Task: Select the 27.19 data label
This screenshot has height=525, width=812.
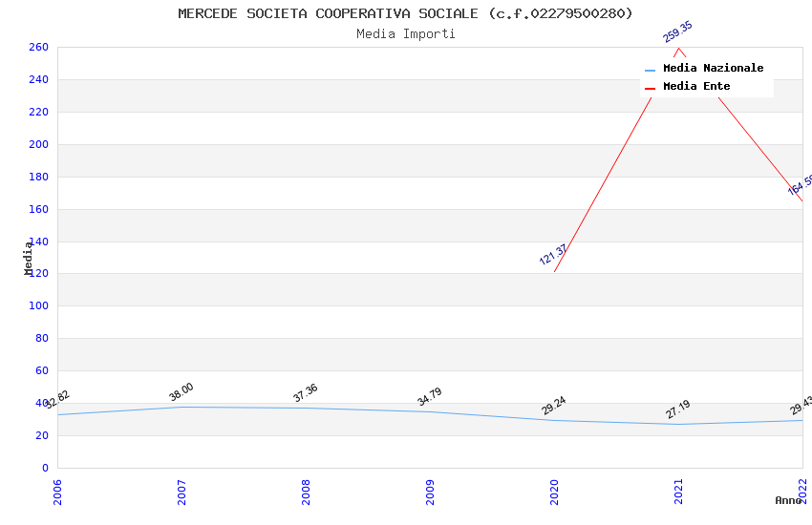Action: [678, 409]
